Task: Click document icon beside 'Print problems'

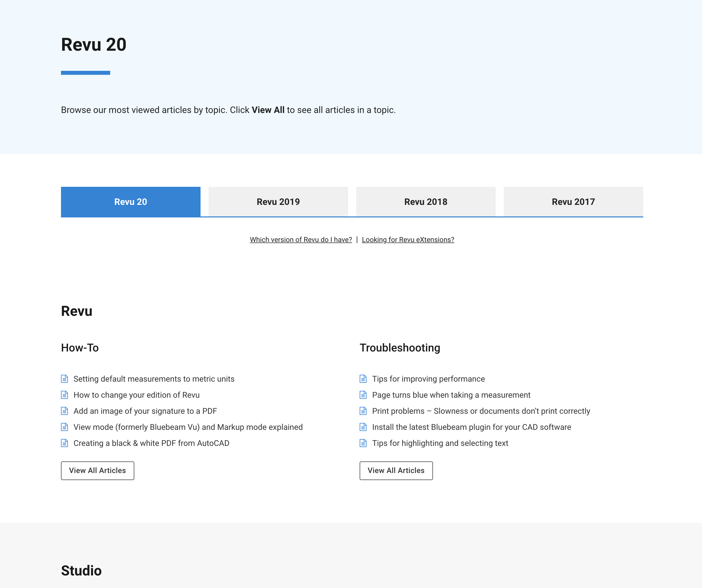Action: pyautogui.click(x=363, y=411)
